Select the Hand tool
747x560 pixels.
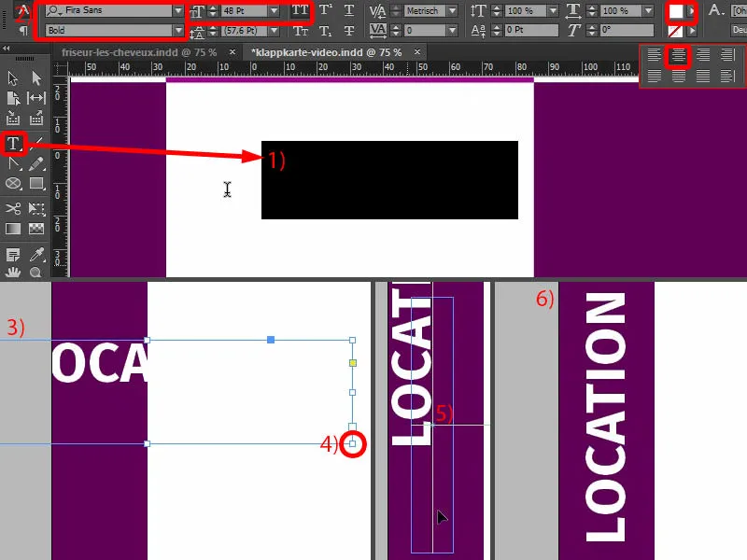13,273
